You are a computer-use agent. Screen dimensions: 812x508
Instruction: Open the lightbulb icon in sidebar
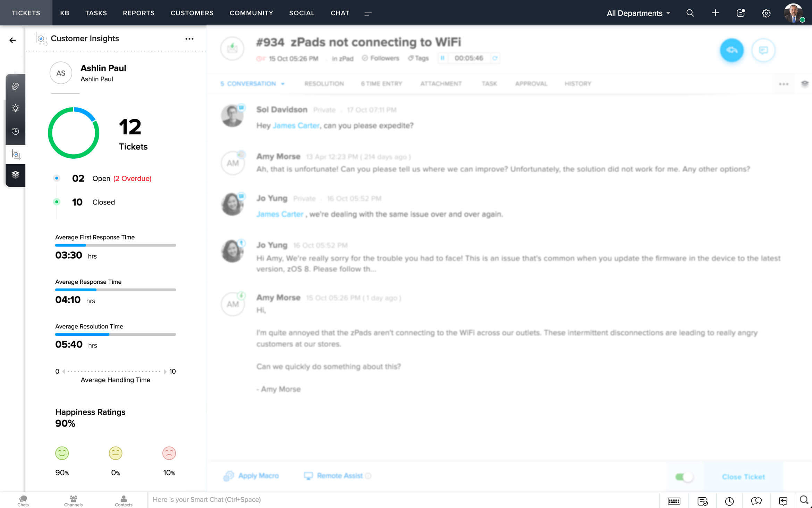(15, 108)
